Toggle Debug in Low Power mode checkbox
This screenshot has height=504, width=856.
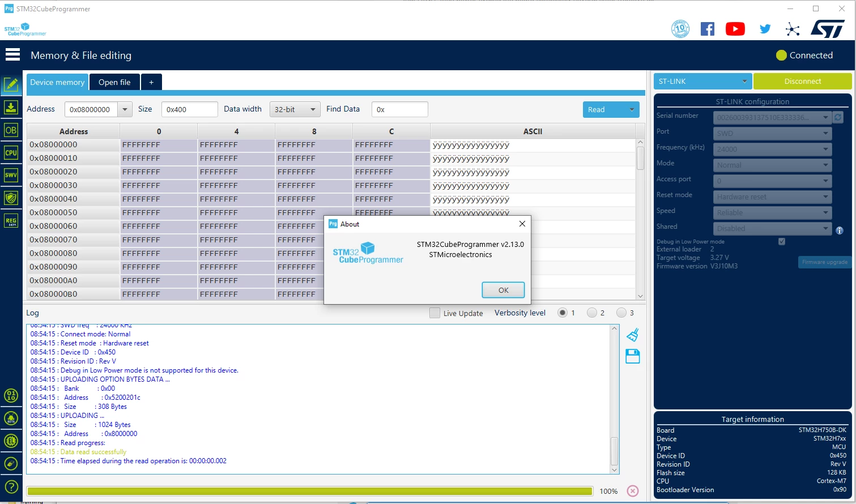[x=782, y=241]
